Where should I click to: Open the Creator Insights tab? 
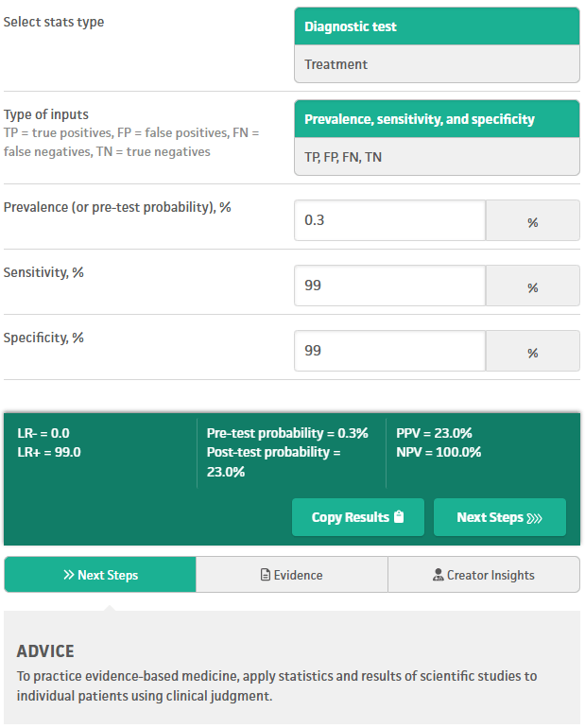pyautogui.click(x=484, y=575)
